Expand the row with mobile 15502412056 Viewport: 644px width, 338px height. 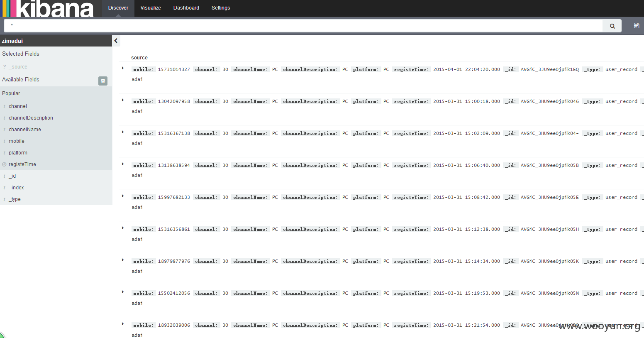[123, 292]
